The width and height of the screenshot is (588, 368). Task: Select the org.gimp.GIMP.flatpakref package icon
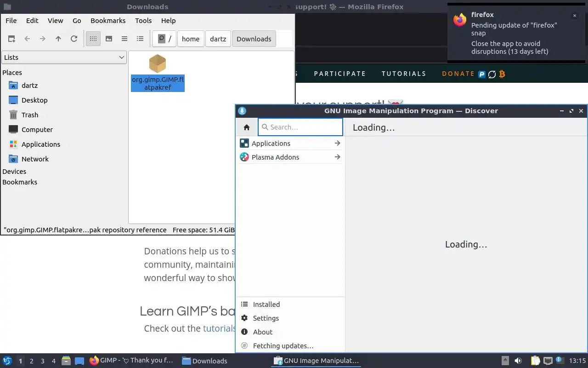pos(158,63)
